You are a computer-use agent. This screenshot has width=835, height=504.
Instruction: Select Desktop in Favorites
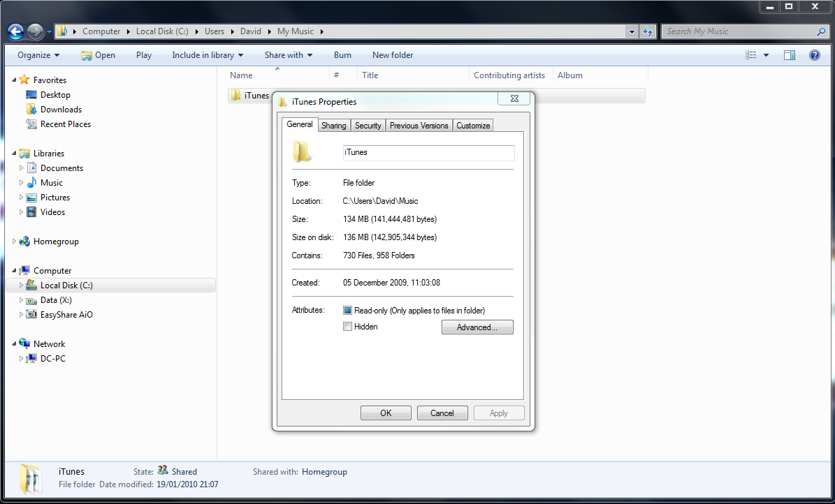55,95
